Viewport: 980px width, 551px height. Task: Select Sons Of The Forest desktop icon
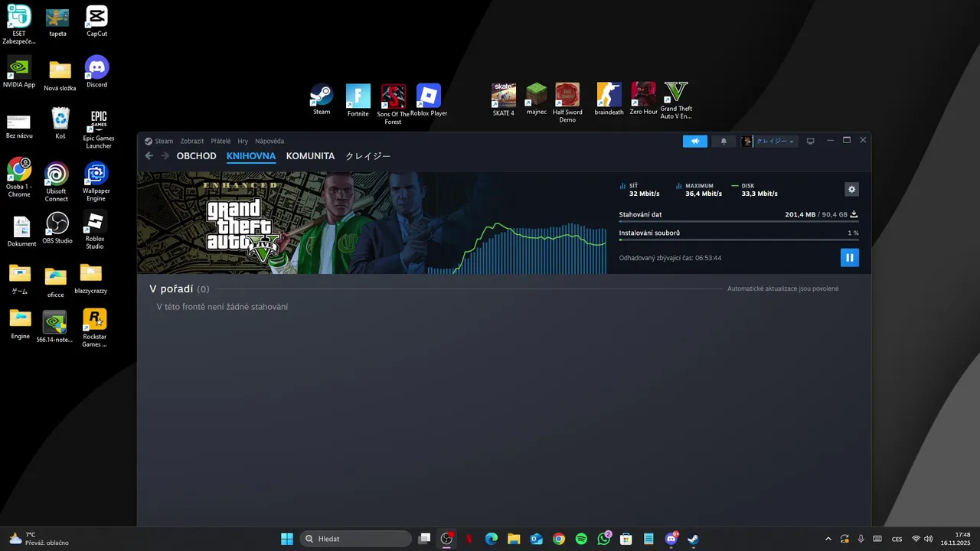pos(394,105)
